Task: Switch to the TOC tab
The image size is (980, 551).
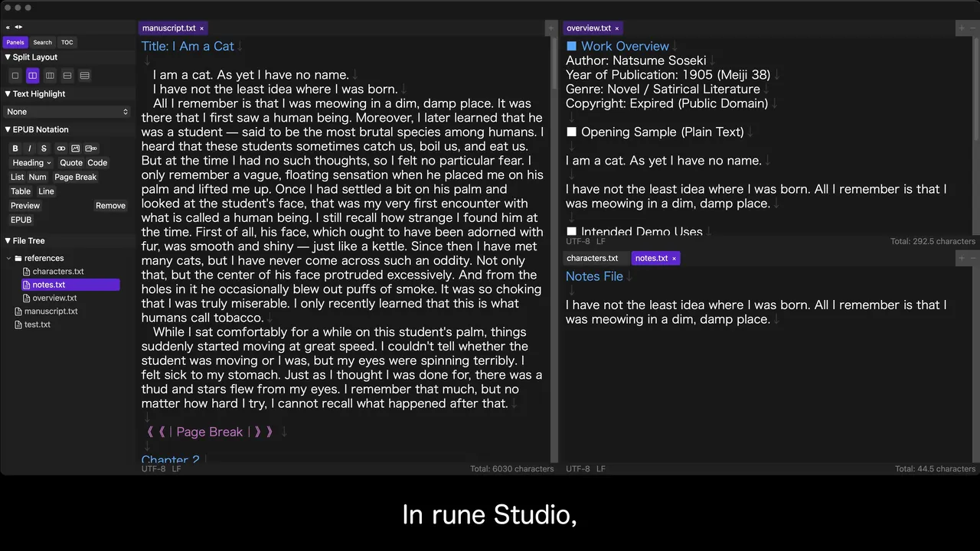Action: click(x=67, y=43)
